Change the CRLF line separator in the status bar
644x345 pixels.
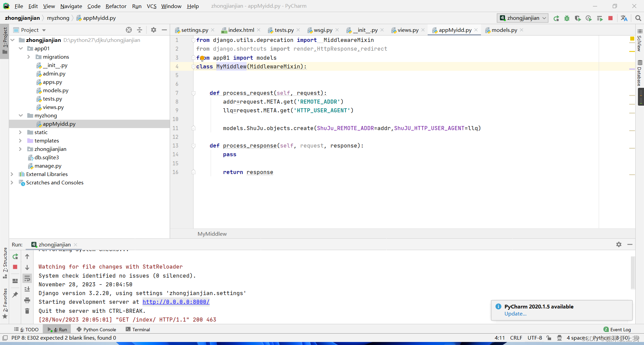516,338
